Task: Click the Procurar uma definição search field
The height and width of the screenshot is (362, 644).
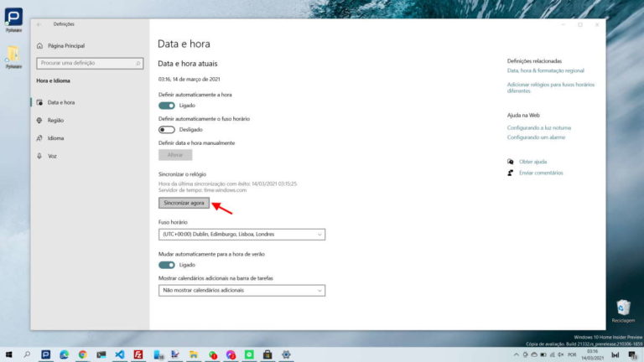Action: (x=82, y=63)
